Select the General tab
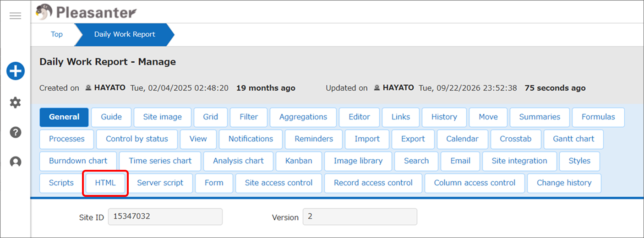The width and height of the screenshot is (644, 238). click(x=64, y=117)
